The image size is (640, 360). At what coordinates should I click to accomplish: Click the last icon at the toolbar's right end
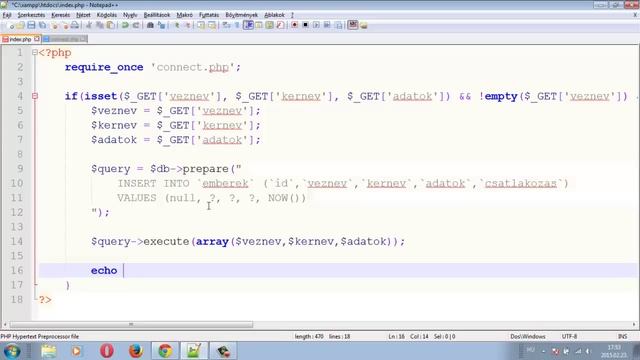(x=364, y=25)
